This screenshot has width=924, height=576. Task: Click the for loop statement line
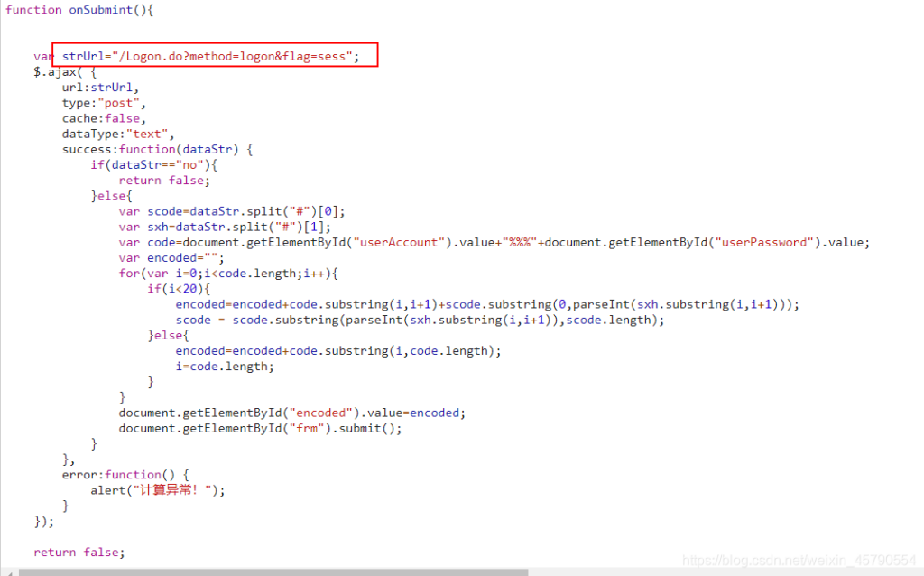click(x=233, y=273)
